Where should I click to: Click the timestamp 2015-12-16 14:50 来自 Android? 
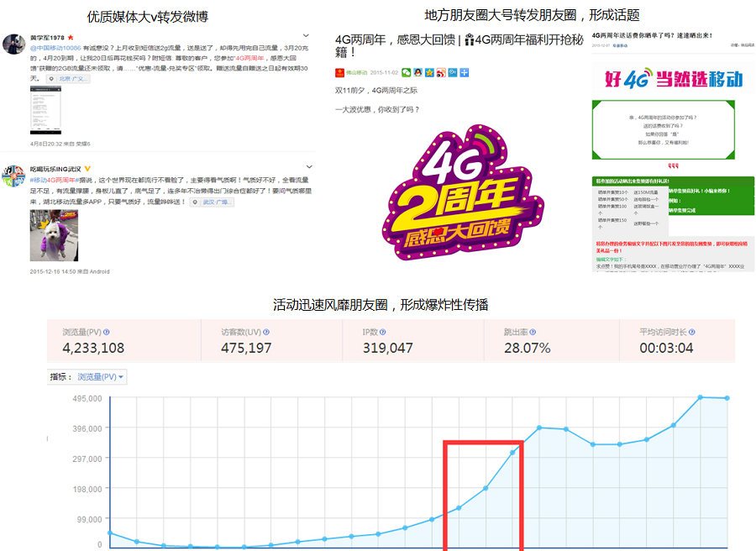70,272
